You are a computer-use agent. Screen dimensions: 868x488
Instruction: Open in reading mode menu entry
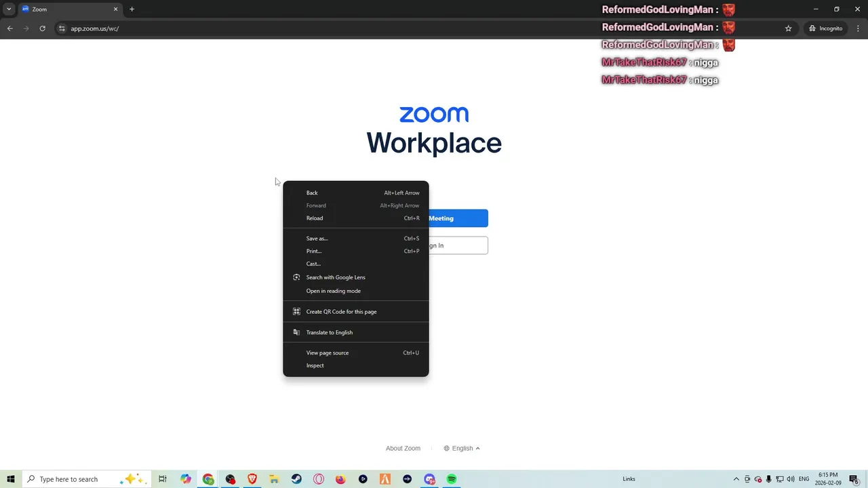click(355, 291)
